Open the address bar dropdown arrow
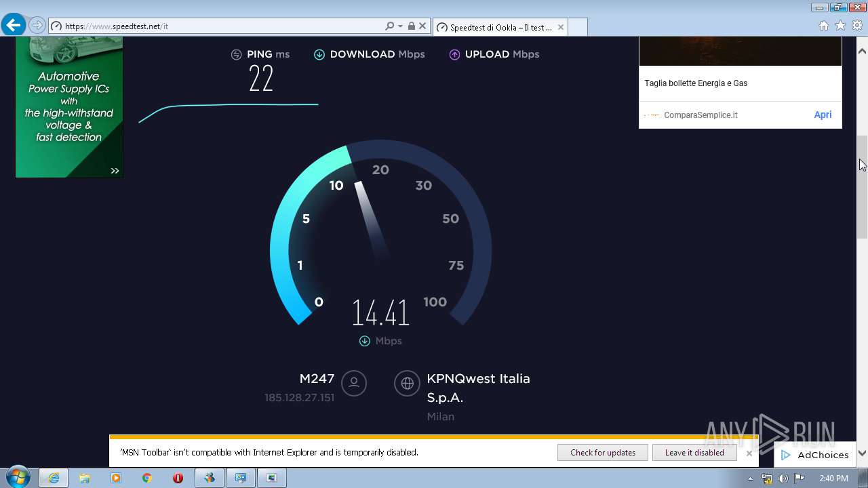Viewport: 868px width, 488px height. tap(400, 26)
